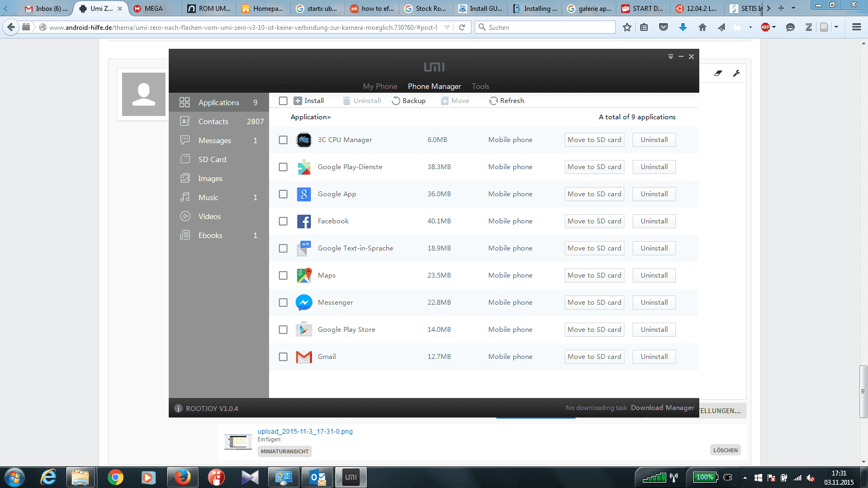This screenshot has width=868, height=488.
Task: Switch to the MEGA browser tab
Action: [x=154, y=8]
